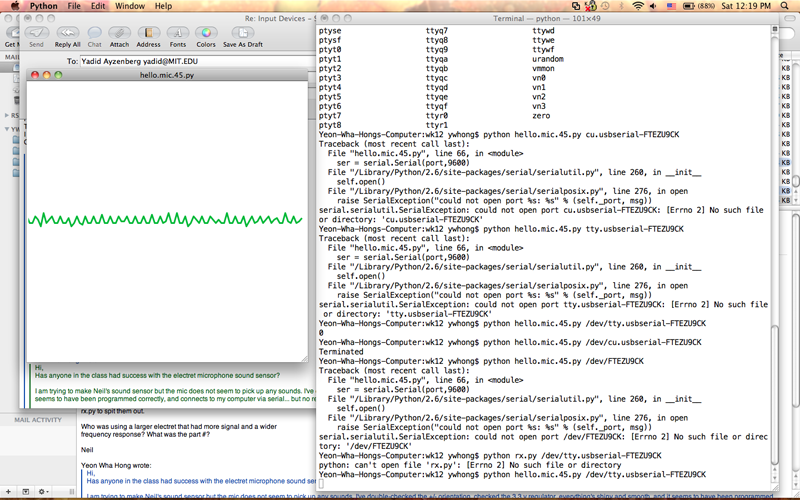The height and width of the screenshot is (500, 800).
Task: Open the Help menu
Action: point(163,6)
